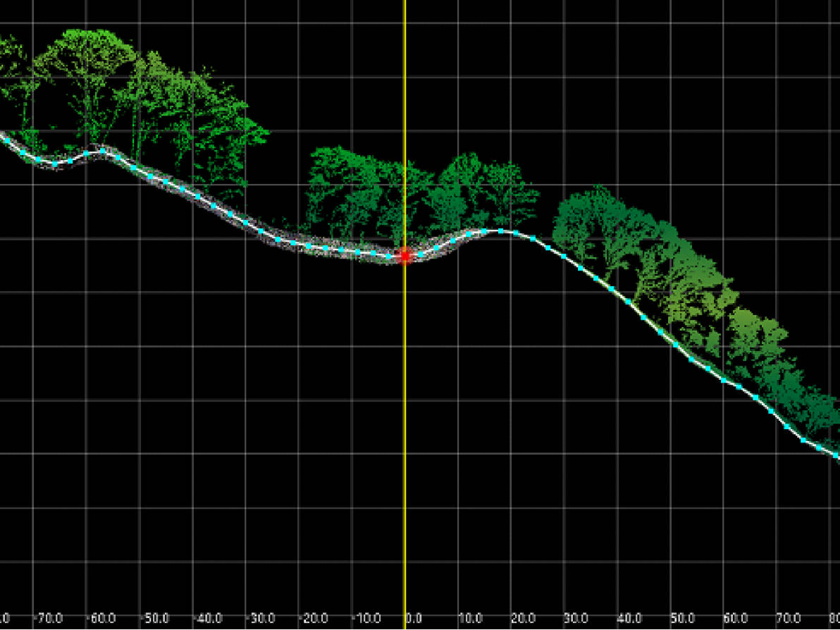Click the 70.0 axis label
Image resolution: width=840 pixels, height=630 pixels.
coord(789,619)
